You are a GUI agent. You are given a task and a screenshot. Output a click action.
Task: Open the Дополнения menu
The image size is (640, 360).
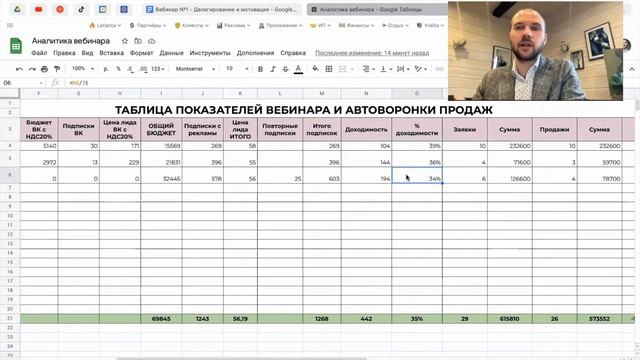[x=256, y=53]
